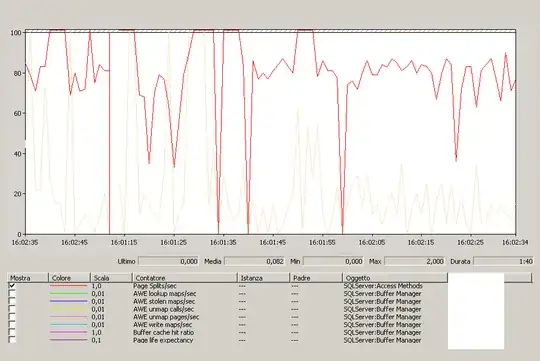Enable the Page life expectancy checkbox
Screen dimensions: 540x361
coord(12,340)
